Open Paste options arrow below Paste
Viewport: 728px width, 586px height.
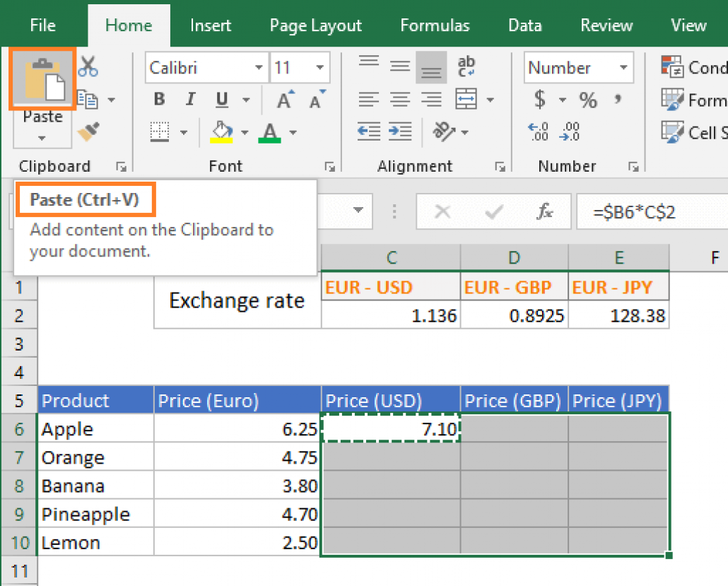coord(42,138)
